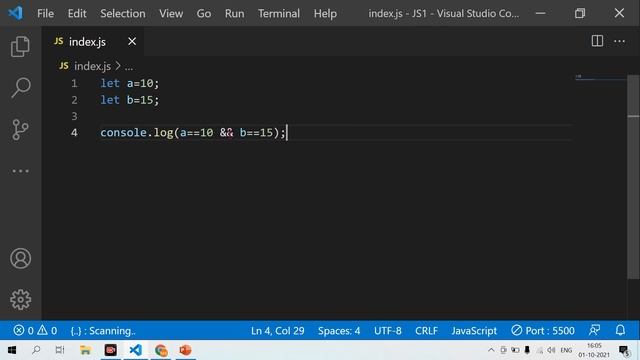Expand the breadcrumb ellipsis symbol
Image resolution: width=640 pixels, height=360 pixels.
[x=129, y=67]
